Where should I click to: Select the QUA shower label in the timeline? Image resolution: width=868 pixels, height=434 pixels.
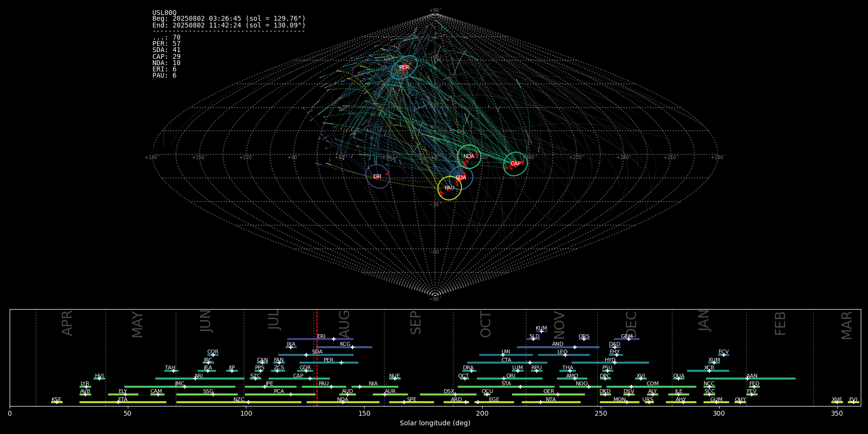(678, 376)
